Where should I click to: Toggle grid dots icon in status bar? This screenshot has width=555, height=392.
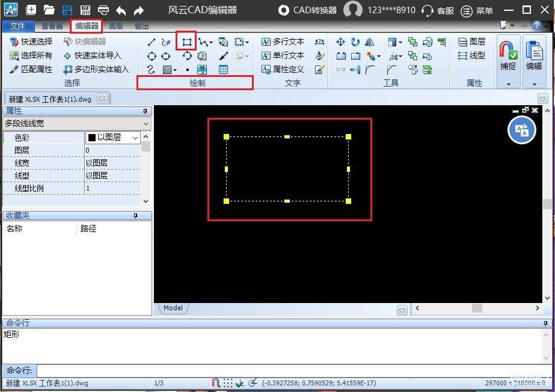point(228,383)
